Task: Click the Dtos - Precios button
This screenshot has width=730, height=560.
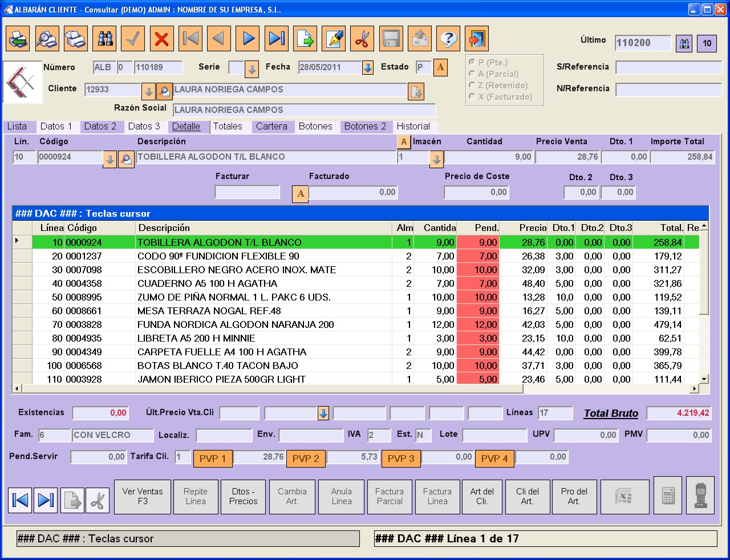Action: (x=244, y=497)
